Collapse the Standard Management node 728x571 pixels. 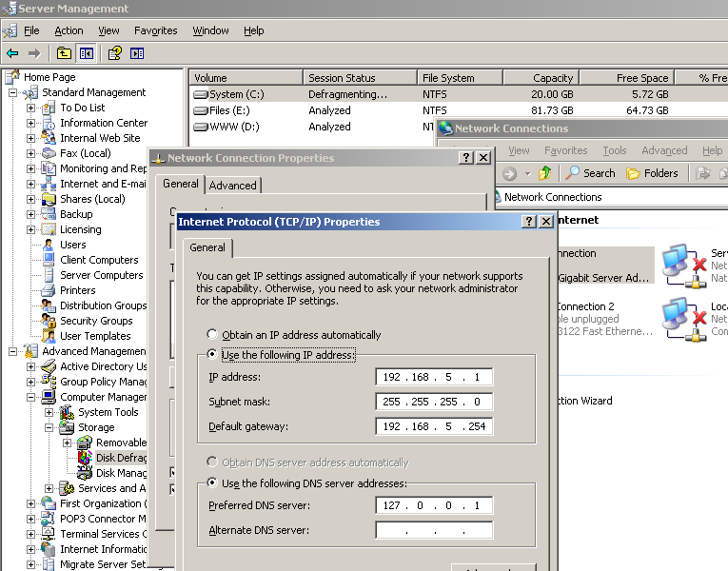(12, 93)
